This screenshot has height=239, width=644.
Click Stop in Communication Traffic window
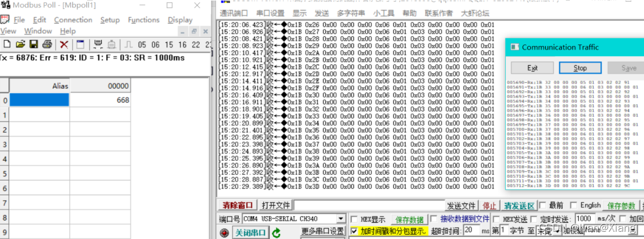pyautogui.click(x=580, y=68)
